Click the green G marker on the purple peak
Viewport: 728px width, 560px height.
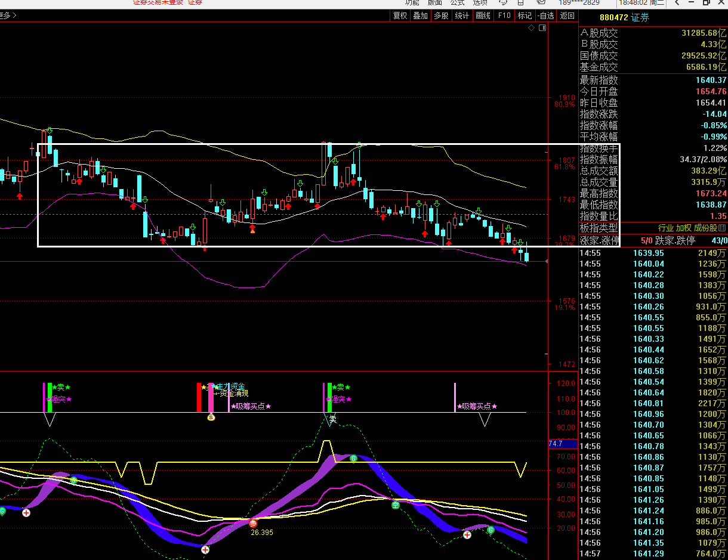(x=353, y=458)
